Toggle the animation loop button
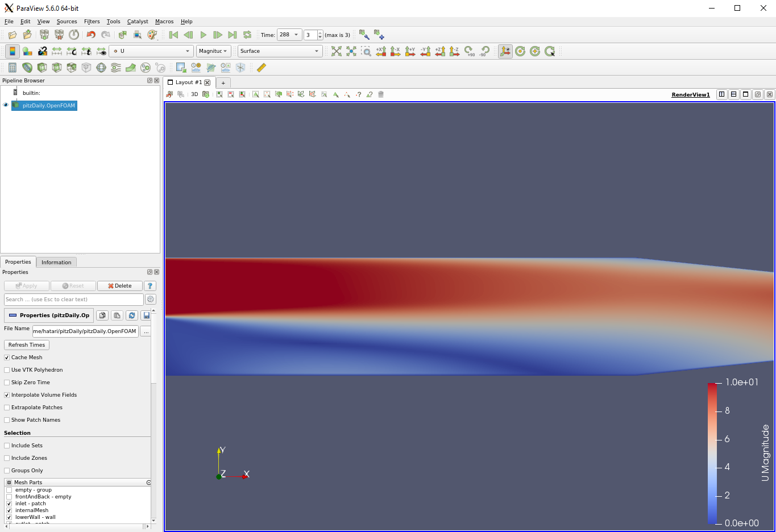 (x=247, y=35)
